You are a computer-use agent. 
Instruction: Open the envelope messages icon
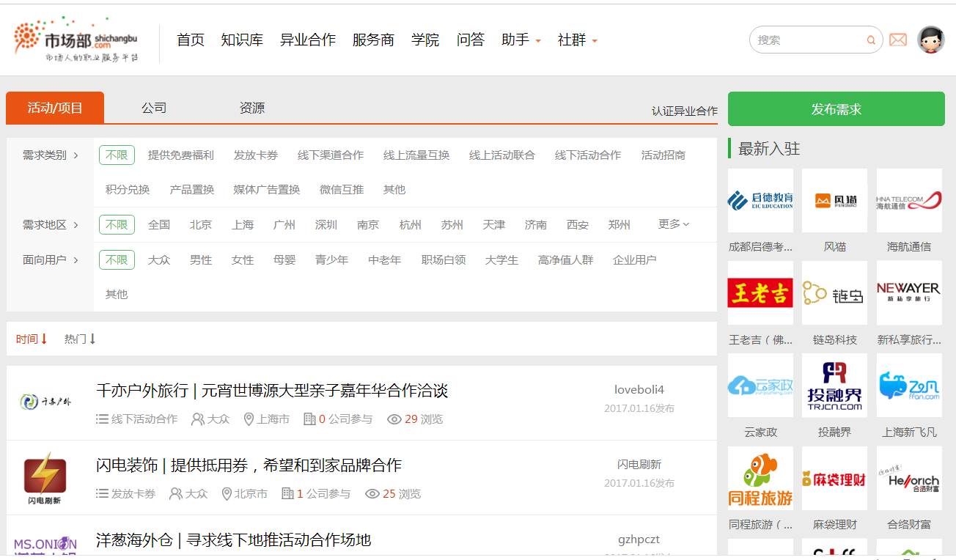click(898, 40)
